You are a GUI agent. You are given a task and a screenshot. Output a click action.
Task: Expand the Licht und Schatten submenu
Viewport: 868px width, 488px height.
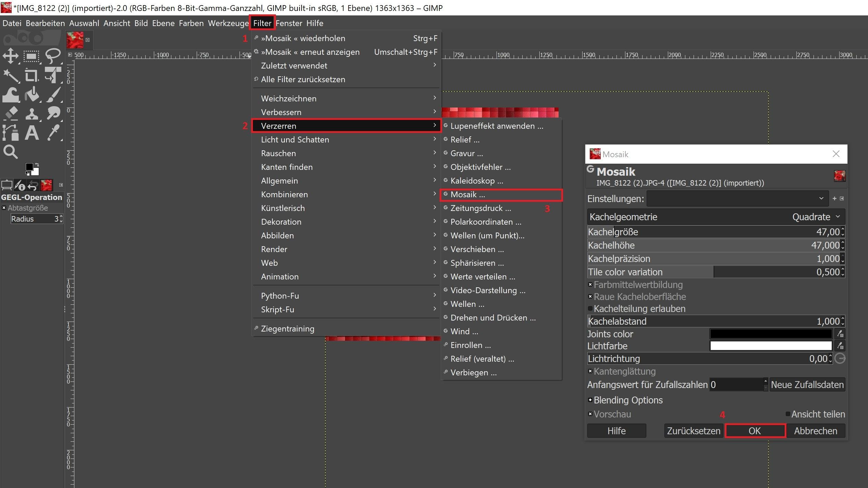pyautogui.click(x=346, y=139)
